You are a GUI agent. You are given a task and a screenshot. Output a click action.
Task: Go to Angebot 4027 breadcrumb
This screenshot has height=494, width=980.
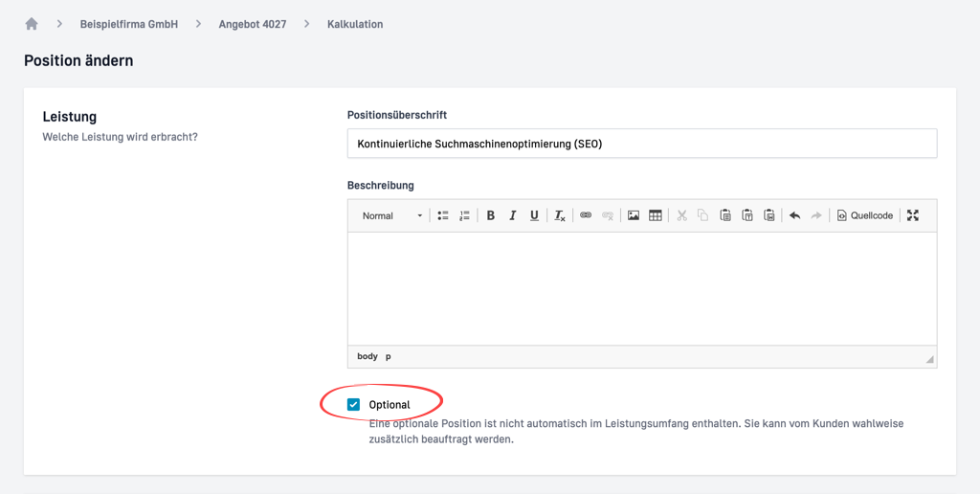click(253, 24)
